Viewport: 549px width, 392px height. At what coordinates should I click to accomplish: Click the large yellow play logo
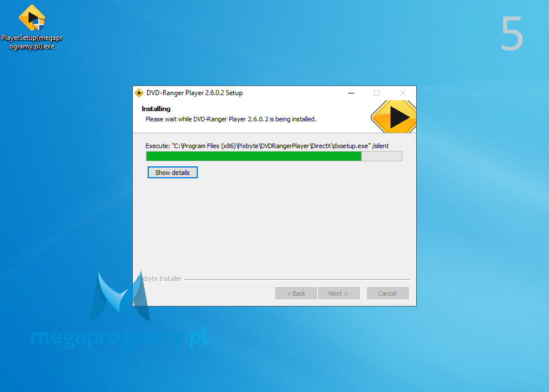[393, 117]
